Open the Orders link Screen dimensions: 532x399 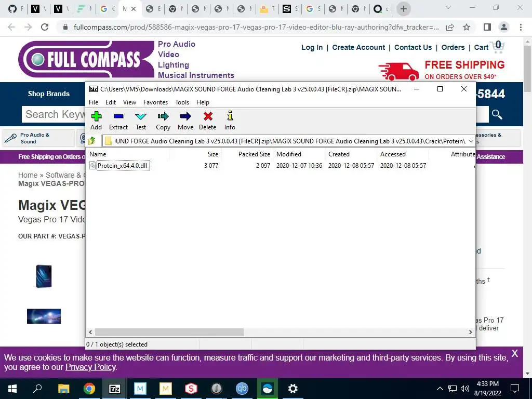(x=453, y=47)
